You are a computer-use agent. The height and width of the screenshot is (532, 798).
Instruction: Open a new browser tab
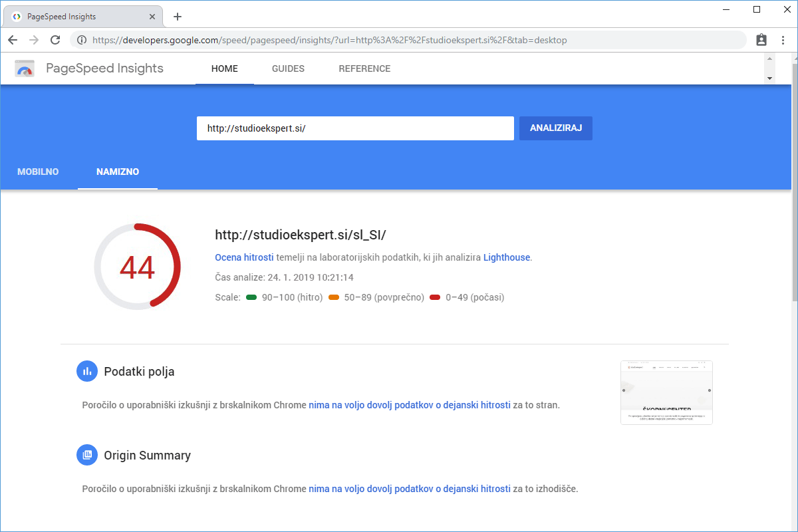(x=178, y=17)
